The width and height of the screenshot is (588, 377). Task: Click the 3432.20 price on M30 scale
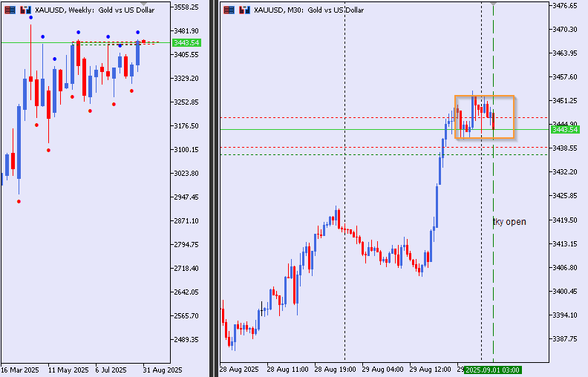point(565,172)
